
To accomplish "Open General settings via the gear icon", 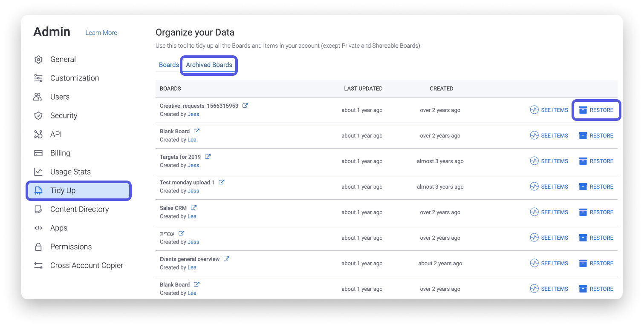I will pyautogui.click(x=38, y=60).
